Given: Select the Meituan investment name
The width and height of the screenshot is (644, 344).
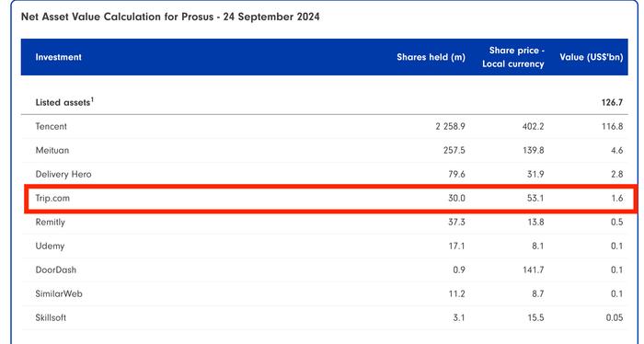Looking at the screenshot, I should [52, 150].
